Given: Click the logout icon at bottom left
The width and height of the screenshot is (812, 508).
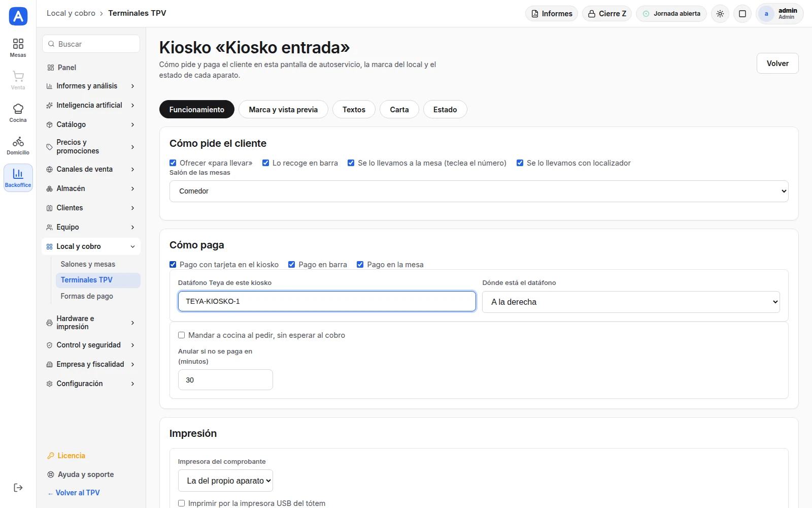Looking at the screenshot, I should pyautogui.click(x=18, y=488).
